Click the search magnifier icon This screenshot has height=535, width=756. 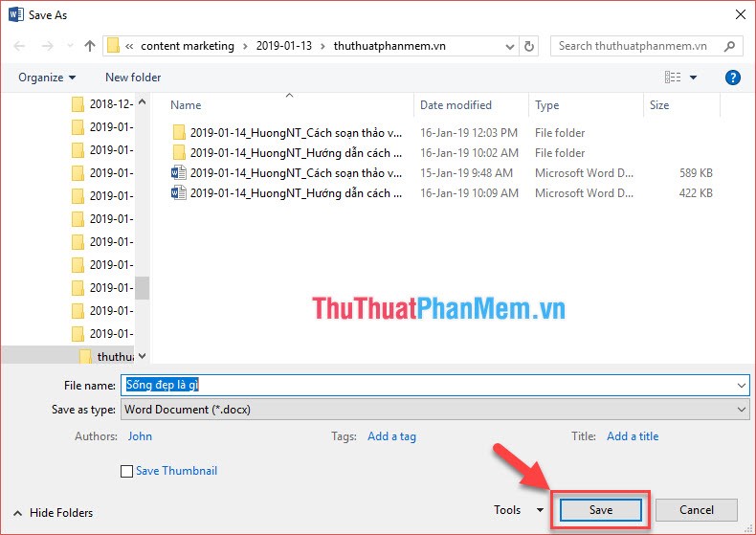pos(729,46)
